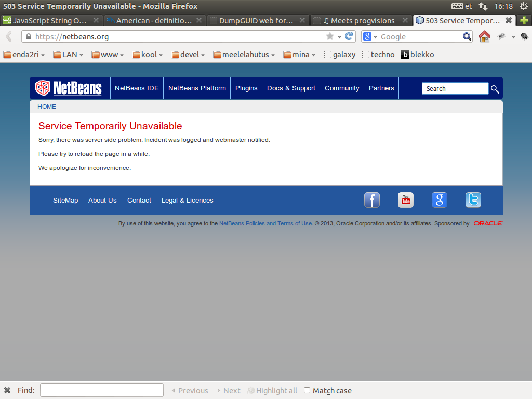Image resolution: width=532 pixels, height=399 pixels.
Task: Focus the NetBeans site Search field
Action: 455,88
